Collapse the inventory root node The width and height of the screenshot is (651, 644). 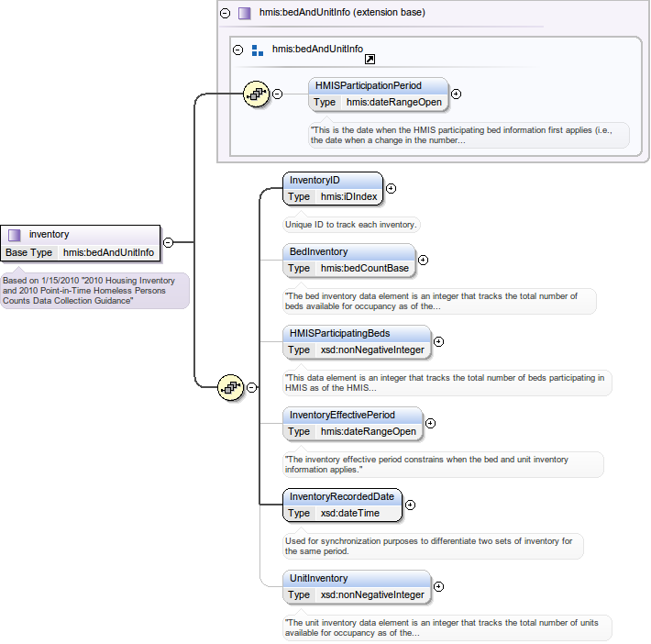[168, 242]
